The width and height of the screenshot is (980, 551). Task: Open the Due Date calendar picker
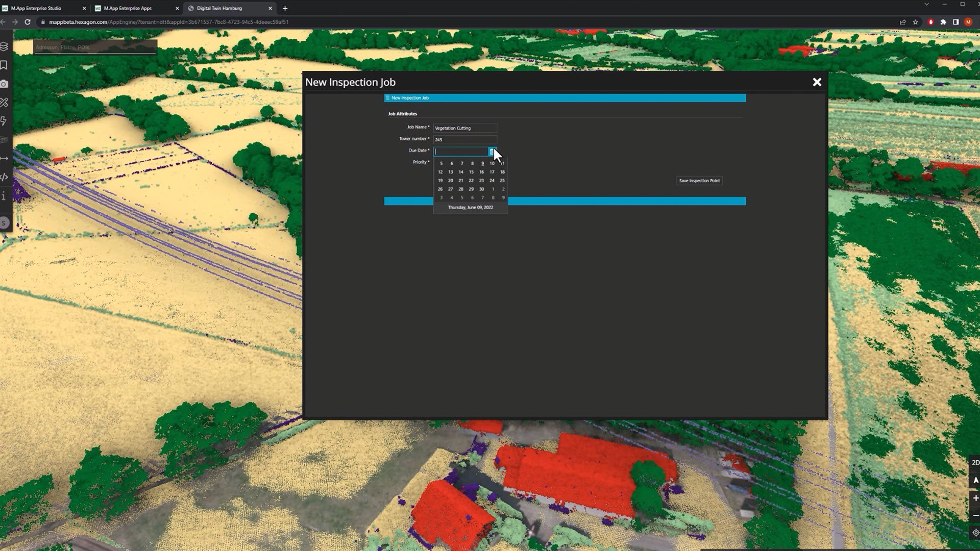492,152
